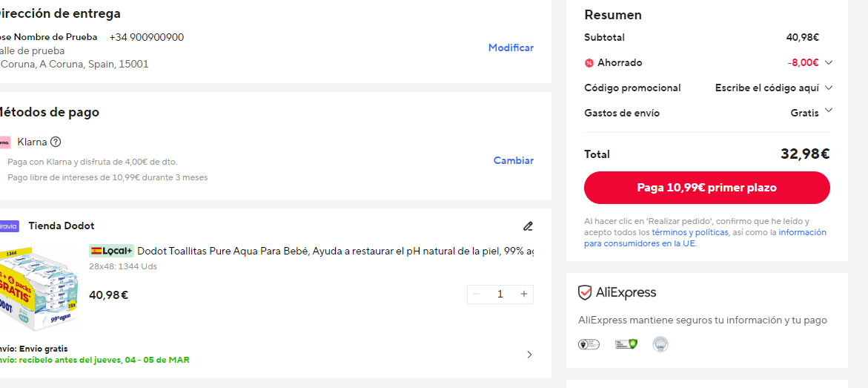The width and height of the screenshot is (868, 388).
Task: Click the Klarna help question mark icon
Action: 56,142
